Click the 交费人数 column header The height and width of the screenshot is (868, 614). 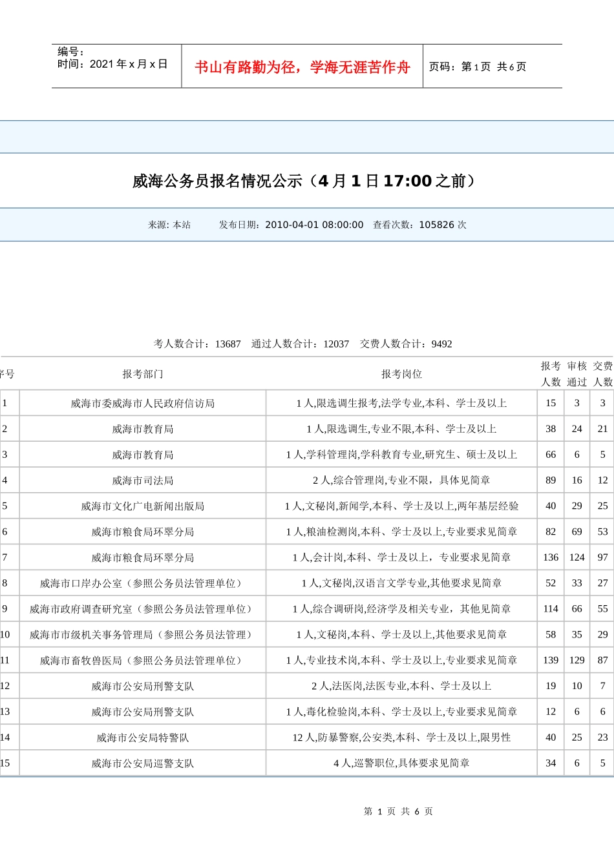tap(602, 374)
